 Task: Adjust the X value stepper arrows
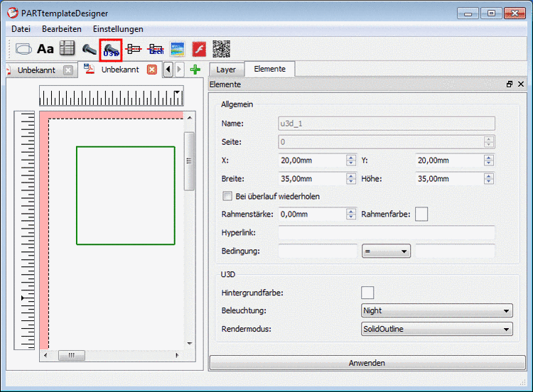351,160
